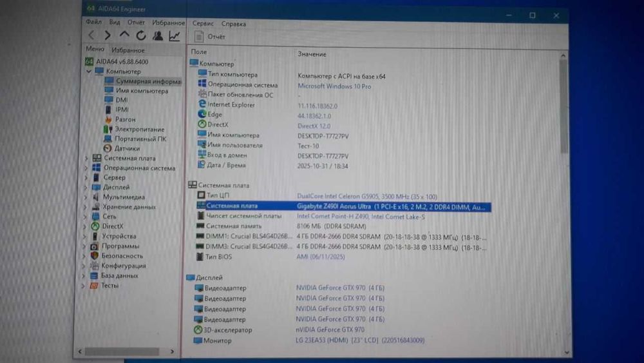The height and width of the screenshot is (363, 644).
Task: Click the Портативный ПК laptop icon
Action: (x=108, y=139)
